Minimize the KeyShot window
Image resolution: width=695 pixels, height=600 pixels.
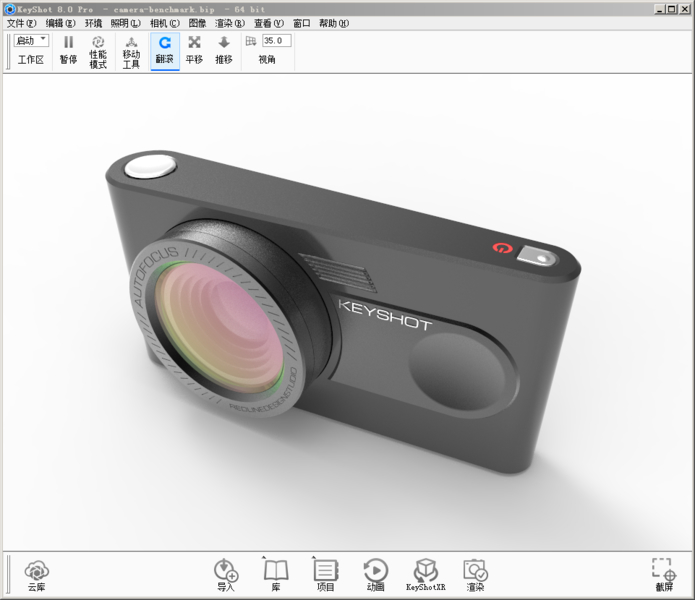[660, 9]
